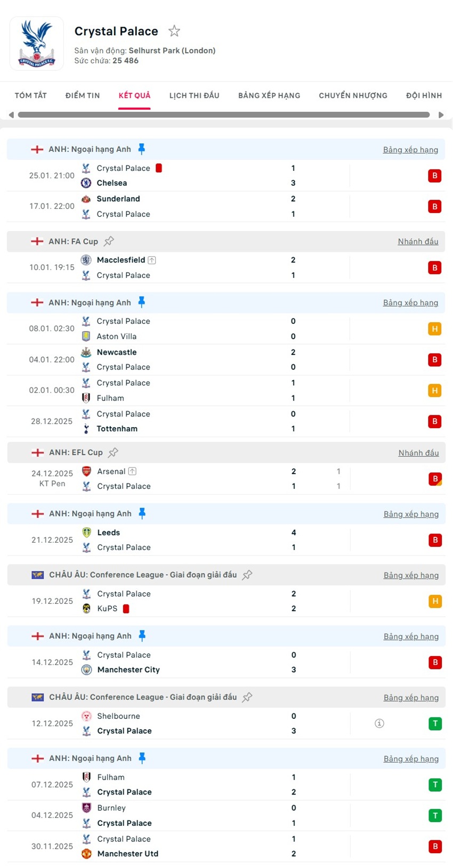Click the Crystal Palace club crest logo
The height and width of the screenshot is (868, 453).
[x=36, y=43]
